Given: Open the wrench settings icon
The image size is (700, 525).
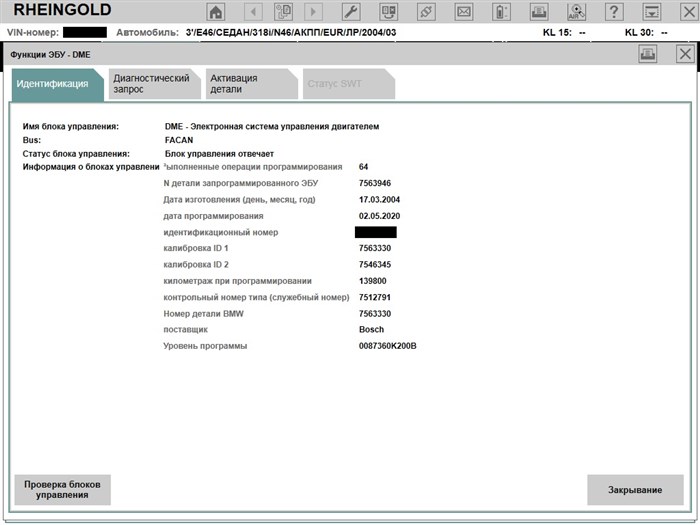Looking at the screenshot, I should click(351, 12).
